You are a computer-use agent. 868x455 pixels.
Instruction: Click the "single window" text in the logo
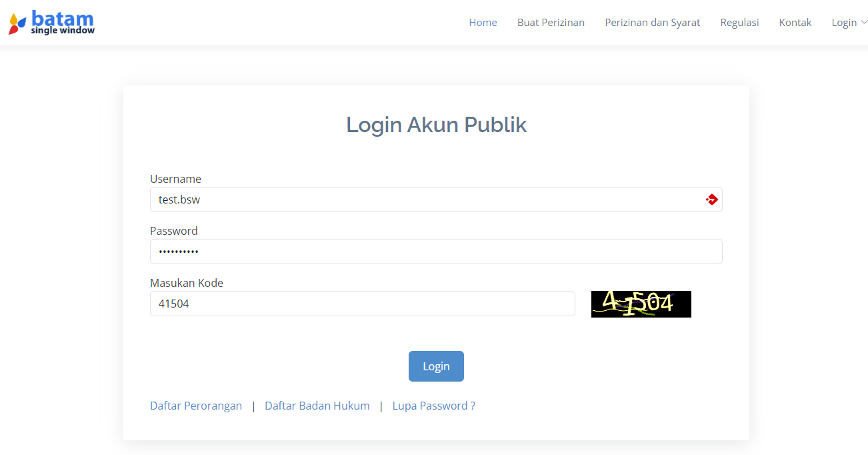point(63,31)
